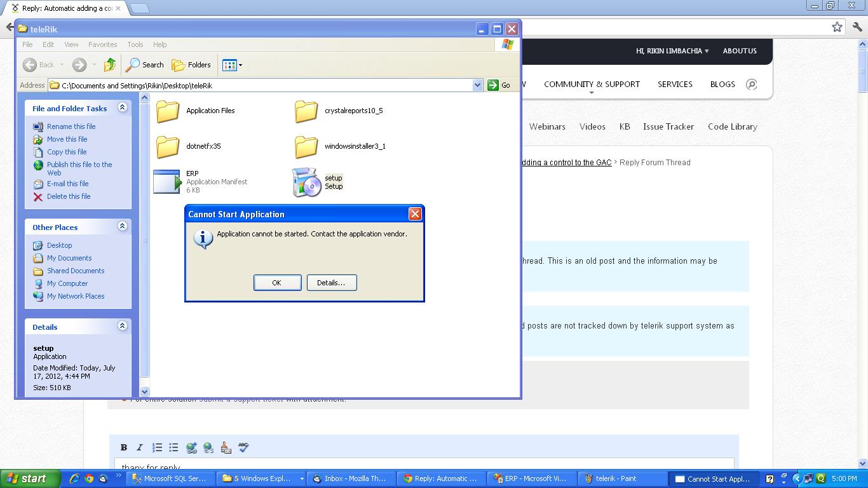Collapse the File and Folder Tasks panel
868x488 pixels.
click(122, 108)
